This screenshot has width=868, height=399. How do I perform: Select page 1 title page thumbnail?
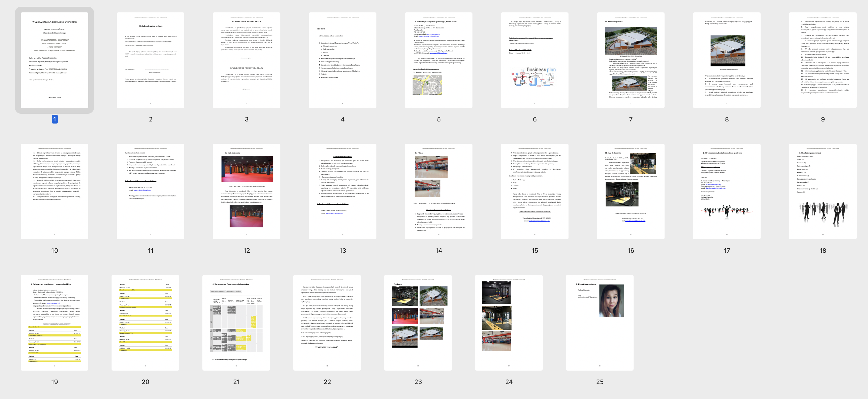click(x=54, y=60)
